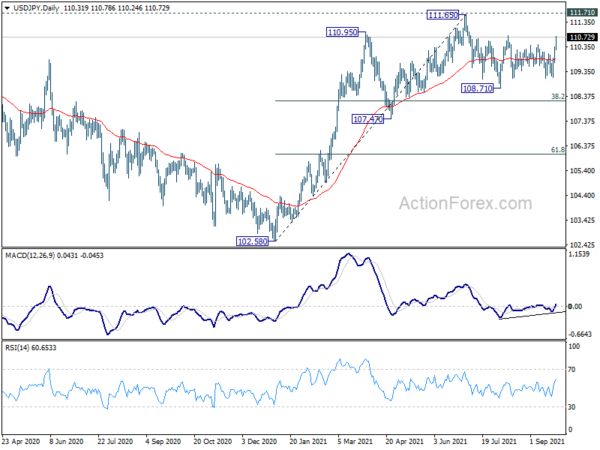Select the 23 Apr 2020 date marker
The height and width of the screenshot is (450, 600).
coord(21,441)
